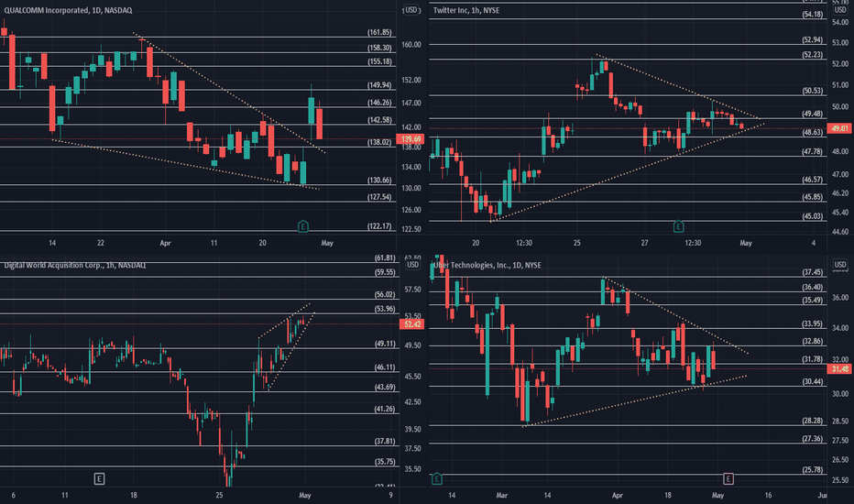
Task: Click the current price label 31.48
Action: (838, 369)
